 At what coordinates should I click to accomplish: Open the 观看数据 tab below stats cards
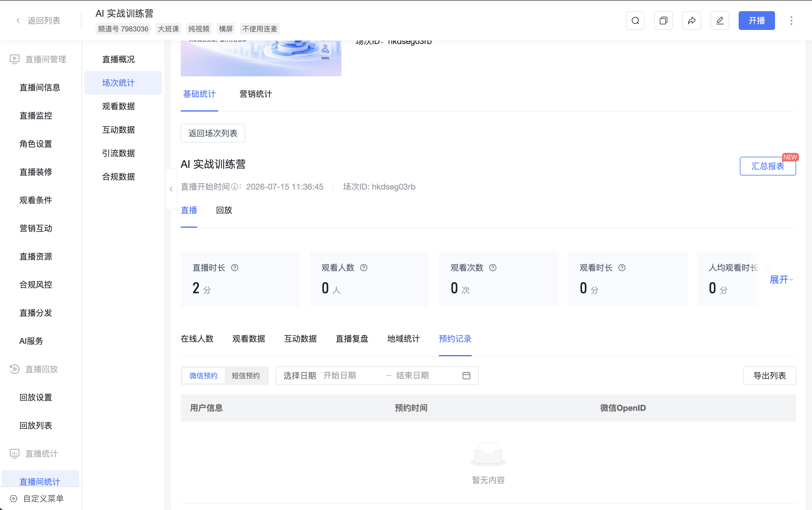pos(248,339)
